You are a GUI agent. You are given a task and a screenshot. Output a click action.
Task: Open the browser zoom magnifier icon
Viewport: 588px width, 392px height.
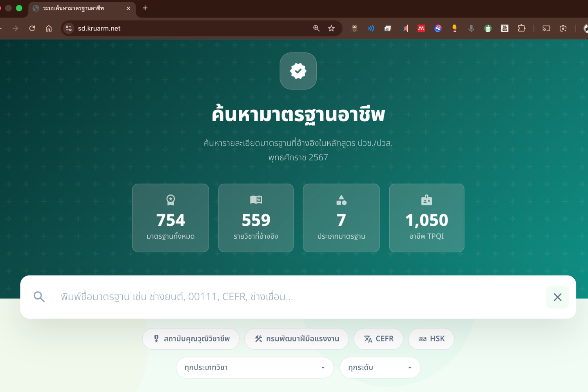click(x=316, y=28)
